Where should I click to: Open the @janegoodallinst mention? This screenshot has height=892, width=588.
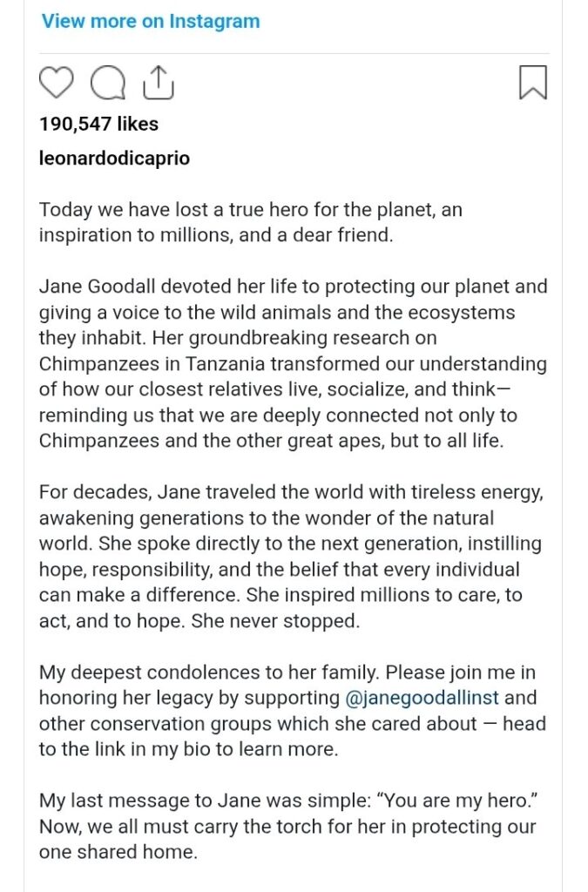coord(422,698)
